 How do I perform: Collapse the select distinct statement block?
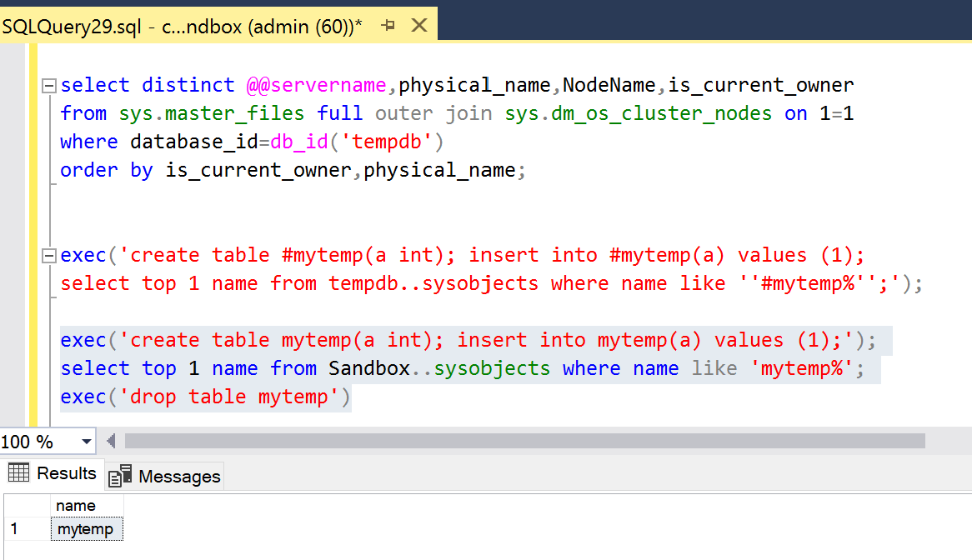click(x=49, y=86)
